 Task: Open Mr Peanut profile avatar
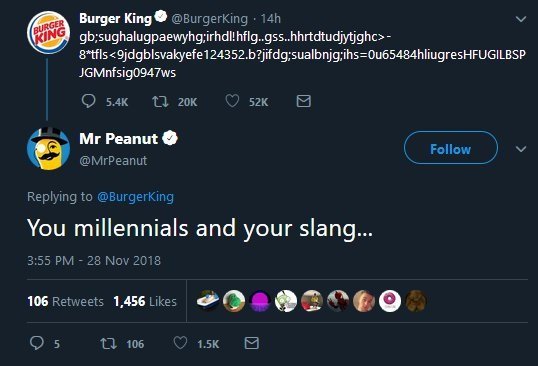[48, 149]
